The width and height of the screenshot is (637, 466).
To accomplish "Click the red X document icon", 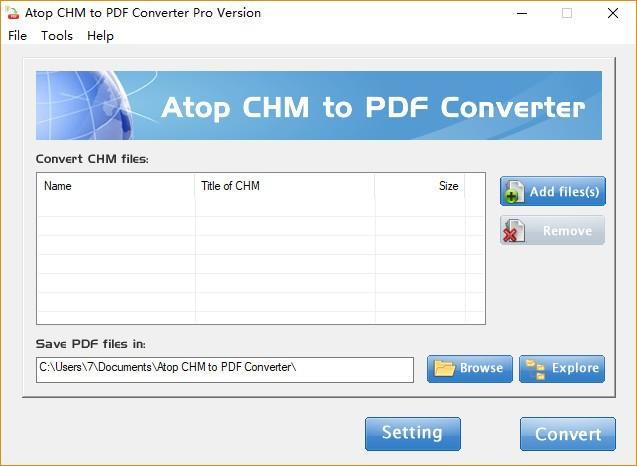I will 514,231.
